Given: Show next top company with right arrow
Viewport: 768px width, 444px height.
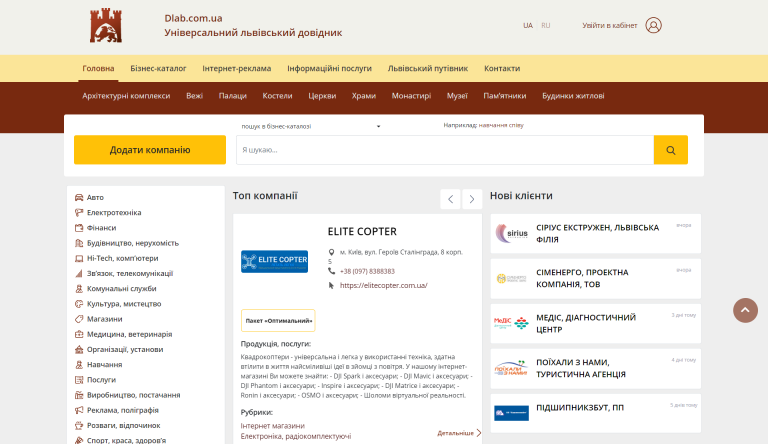Looking at the screenshot, I should [x=472, y=199].
